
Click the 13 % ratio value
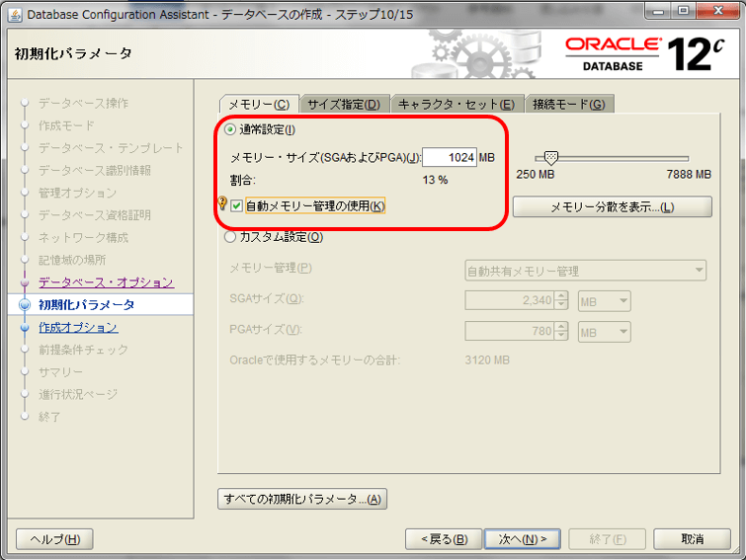pyautogui.click(x=435, y=180)
